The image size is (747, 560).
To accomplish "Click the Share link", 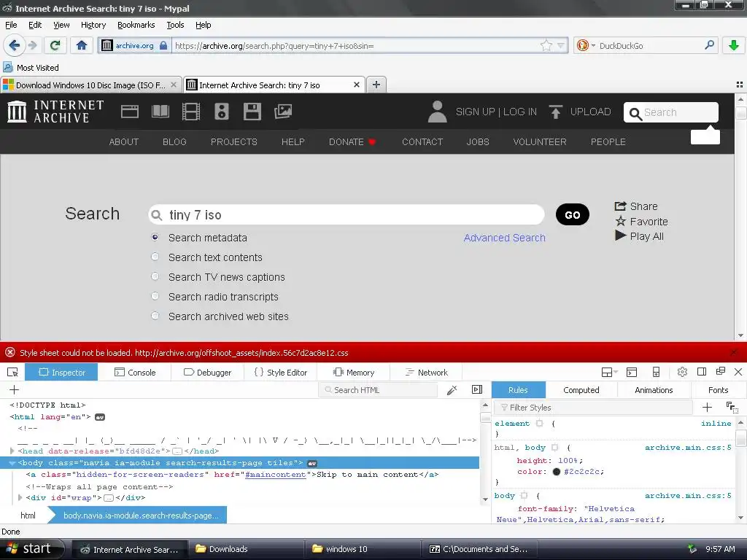I will 636,206.
